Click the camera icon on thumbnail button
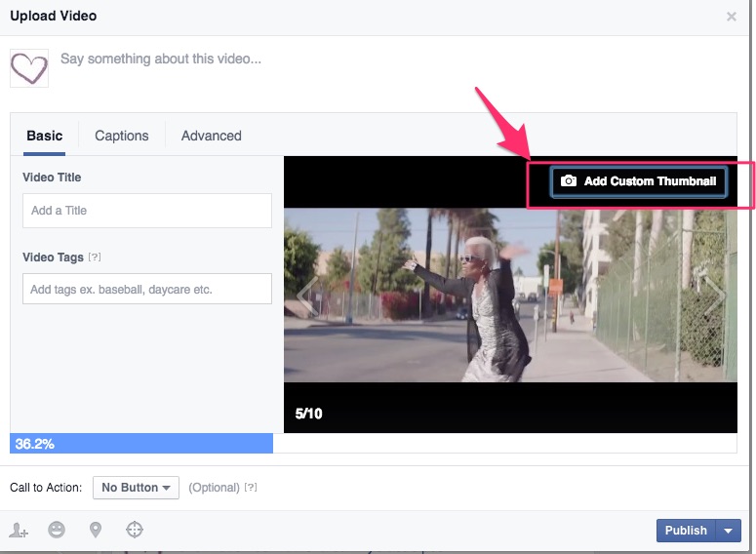The width and height of the screenshot is (756, 554). click(569, 180)
